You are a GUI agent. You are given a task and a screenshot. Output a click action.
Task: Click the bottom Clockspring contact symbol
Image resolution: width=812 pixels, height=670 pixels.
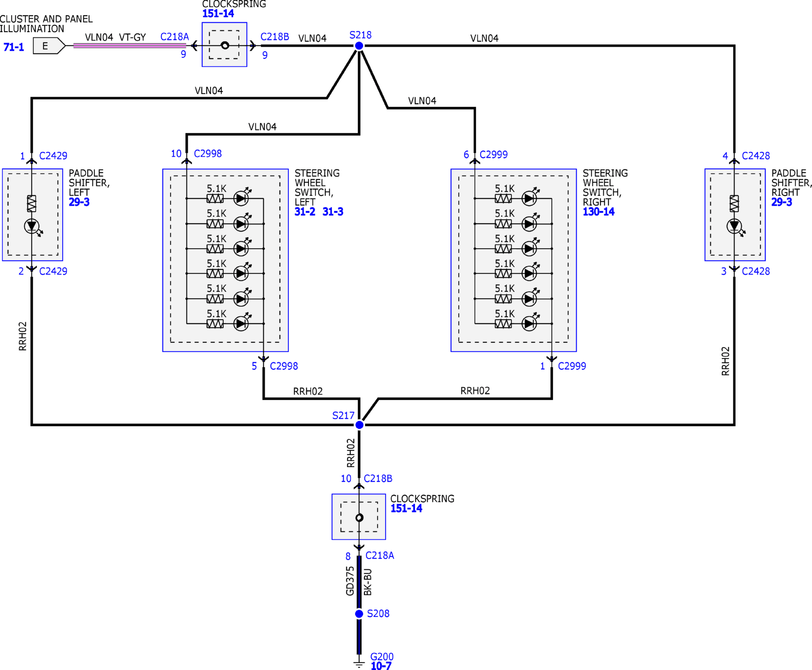click(x=359, y=518)
